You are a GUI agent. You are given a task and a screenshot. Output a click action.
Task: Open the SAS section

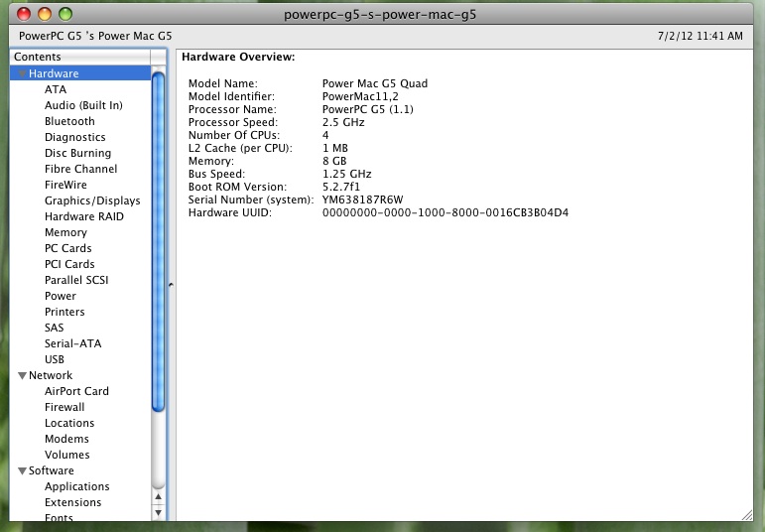tap(55, 328)
